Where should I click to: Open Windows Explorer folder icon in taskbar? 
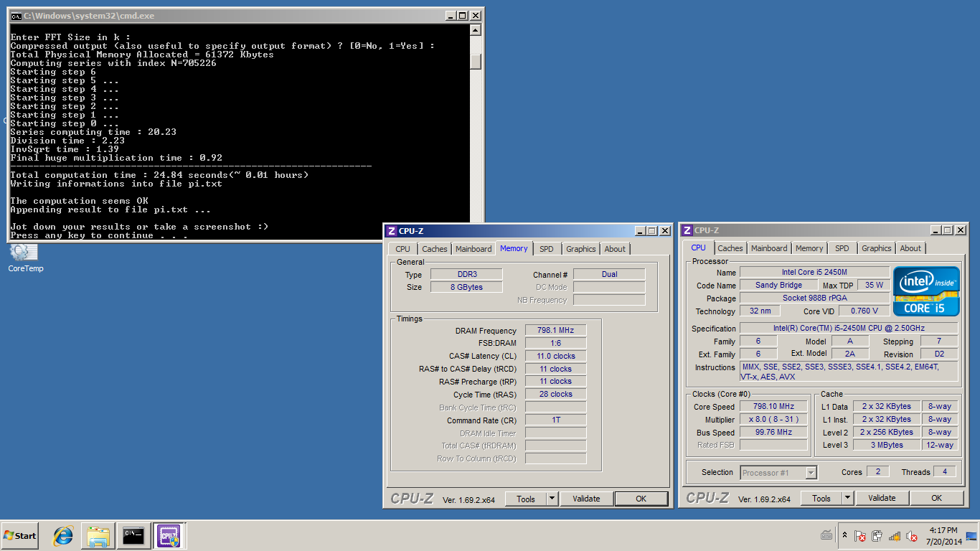[98, 535]
